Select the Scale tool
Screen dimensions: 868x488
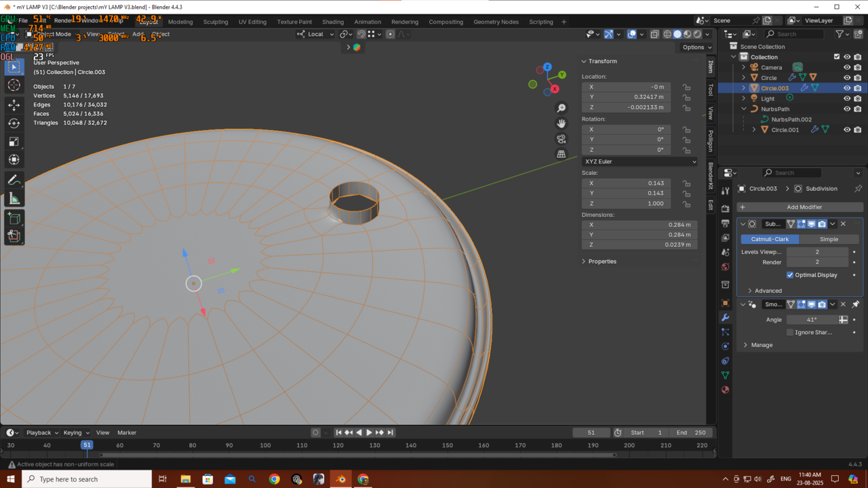(x=14, y=142)
